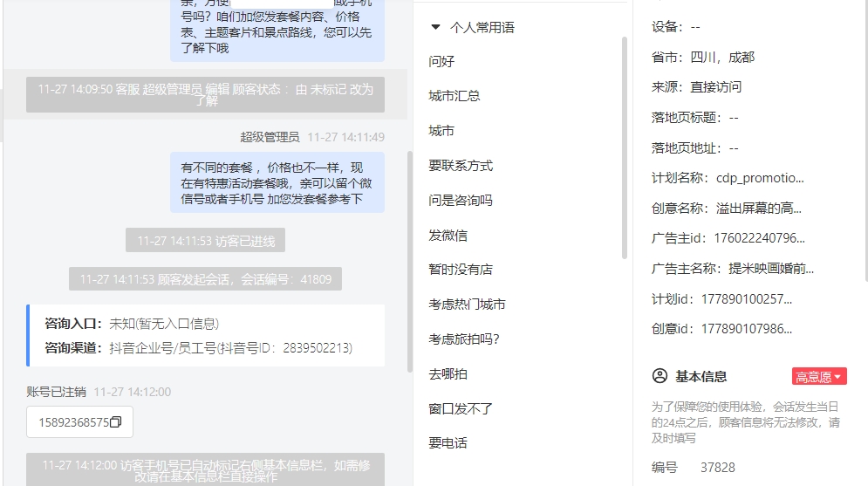The width and height of the screenshot is (868, 486).
Task: Click the quick phrases list scrollbar
Action: (x=625, y=147)
